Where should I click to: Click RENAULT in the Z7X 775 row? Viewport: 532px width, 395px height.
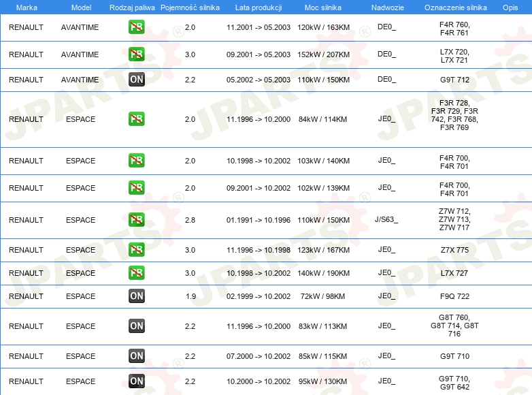coord(26,250)
